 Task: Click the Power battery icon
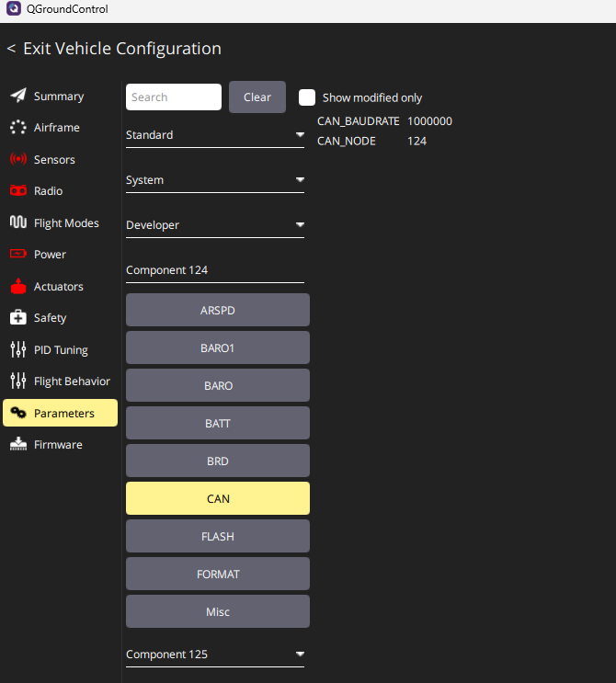(18, 255)
